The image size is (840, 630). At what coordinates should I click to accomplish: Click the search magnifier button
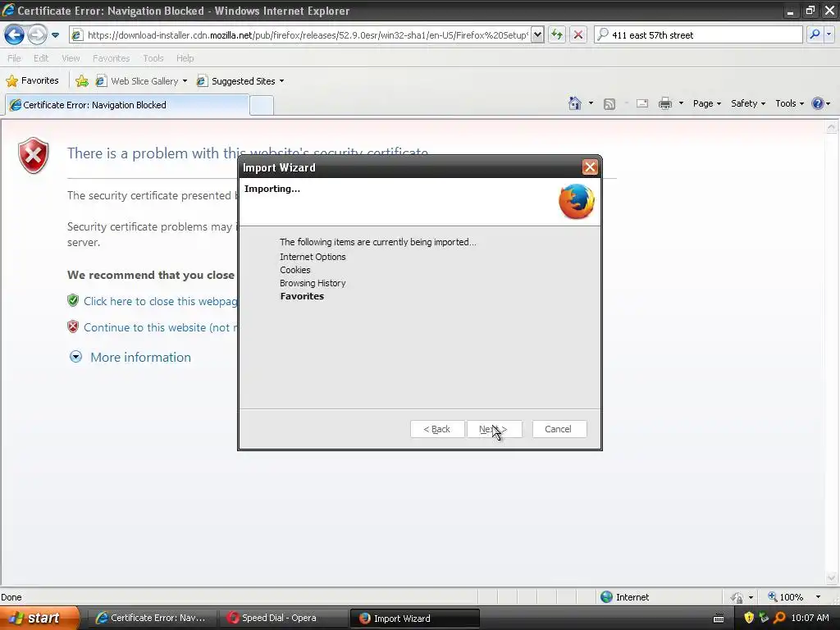(x=815, y=34)
